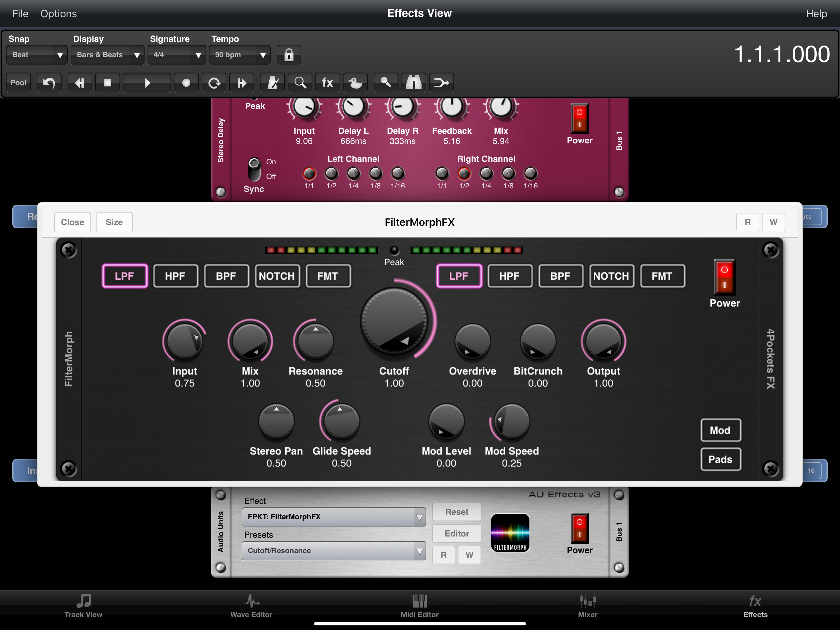The height and width of the screenshot is (630, 840).
Task: Select the Effects tab at the bottom
Action: click(x=755, y=606)
